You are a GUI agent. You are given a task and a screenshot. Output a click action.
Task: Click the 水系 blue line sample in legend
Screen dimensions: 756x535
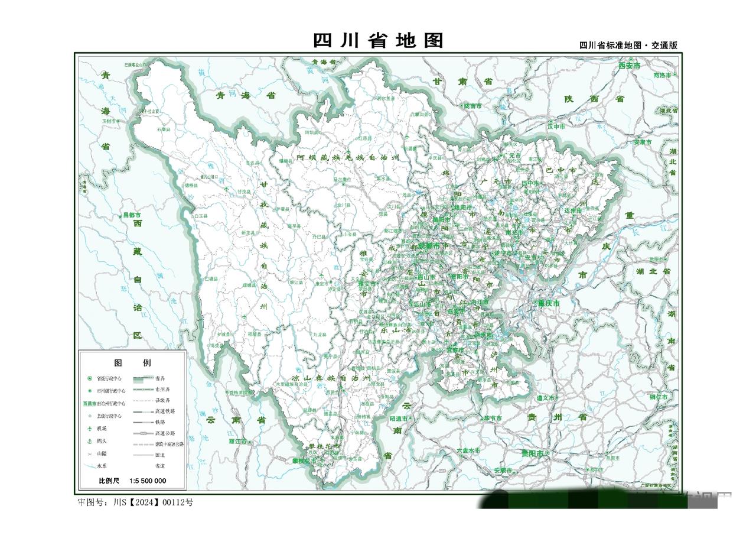[90, 466]
